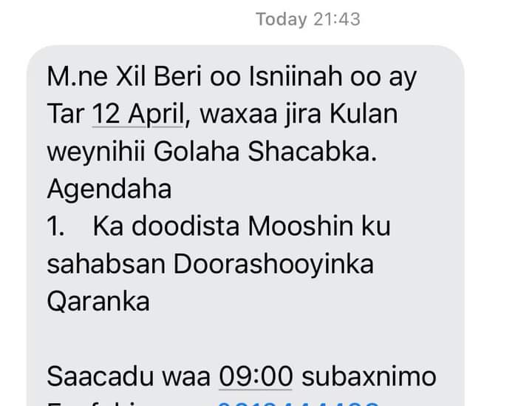Tap the underlined 09:00 time link
The height and width of the screenshot is (406, 532).
coord(256,376)
